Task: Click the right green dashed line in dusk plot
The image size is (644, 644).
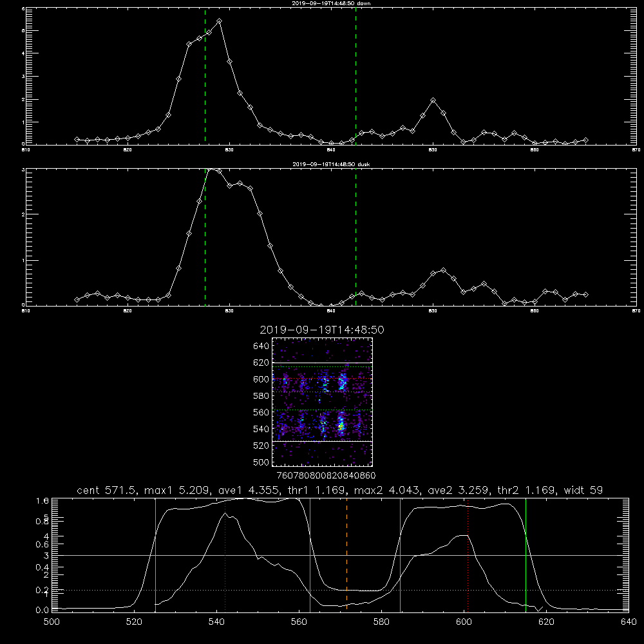Action: [355, 237]
